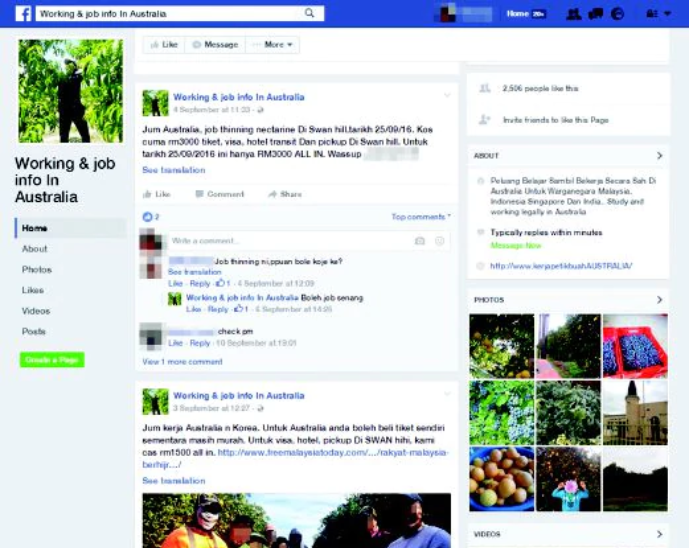
Task: Like the page using the Like button
Action: point(164,44)
